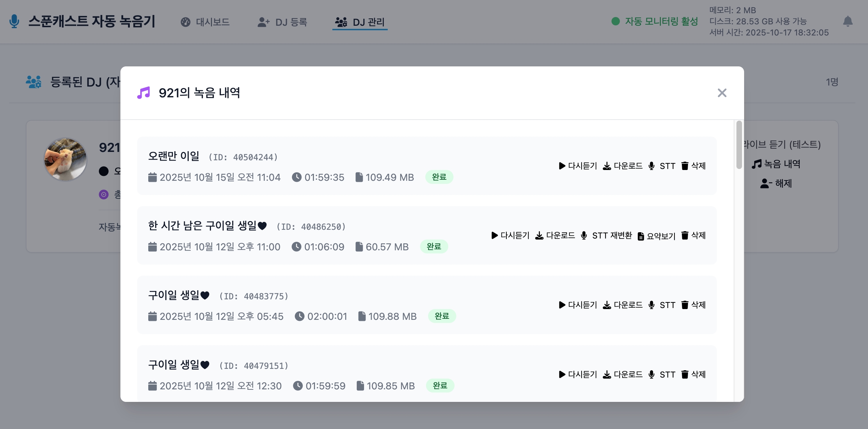Delete recording ID 40483775

click(x=694, y=305)
